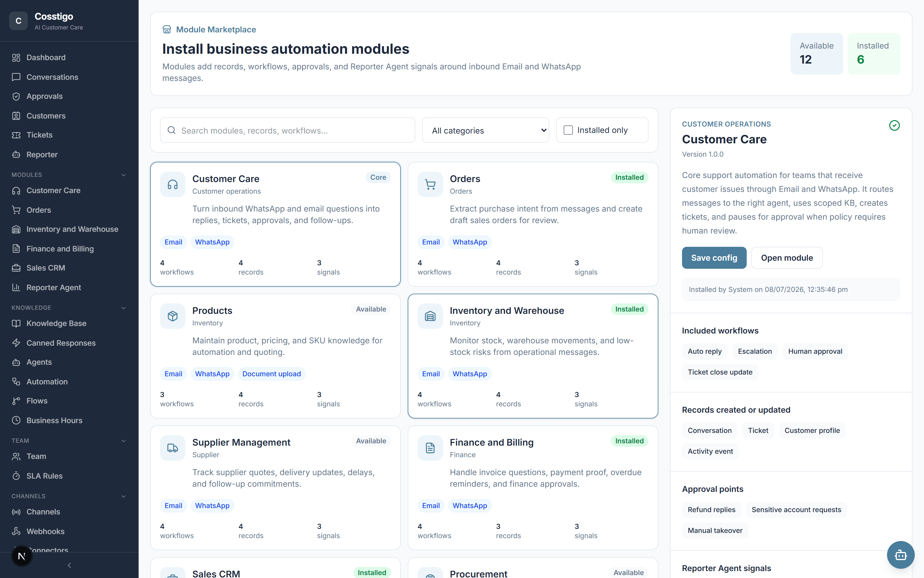Click the sidebar Customer Care headset icon
The height and width of the screenshot is (578, 924).
click(x=16, y=190)
